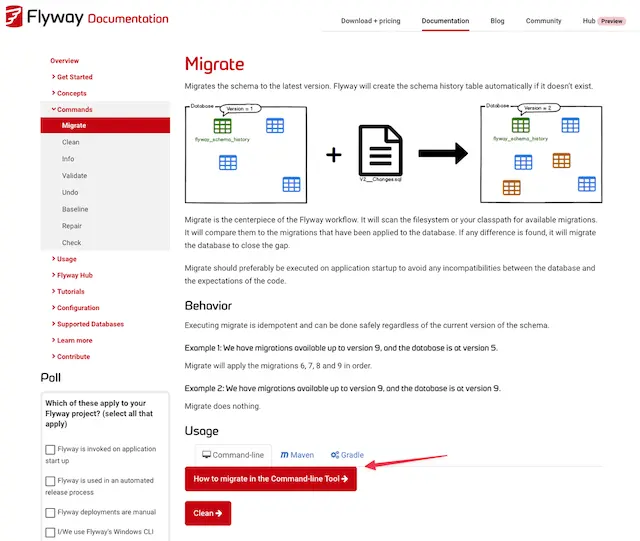Click the Maven tab icon
The width and height of the screenshot is (640, 541).
coord(285,455)
